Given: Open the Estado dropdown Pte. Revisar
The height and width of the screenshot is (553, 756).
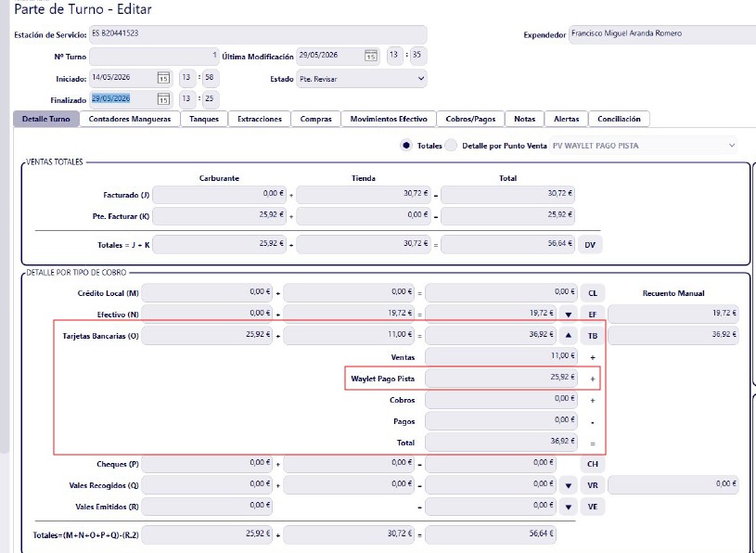Looking at the screenshot, I should click(362, 79).
